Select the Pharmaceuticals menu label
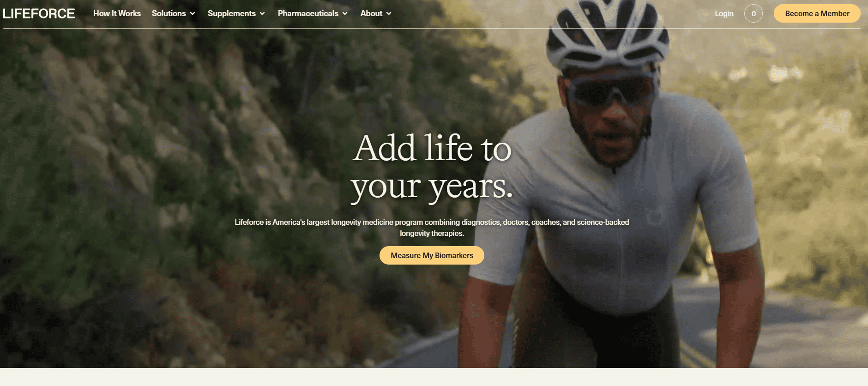The image size is (868, 386). pos(308,13)
